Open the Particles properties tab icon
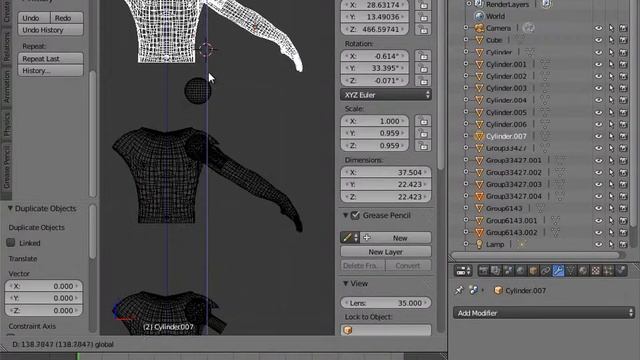640x360 pixels. click(x=608, y=271)
